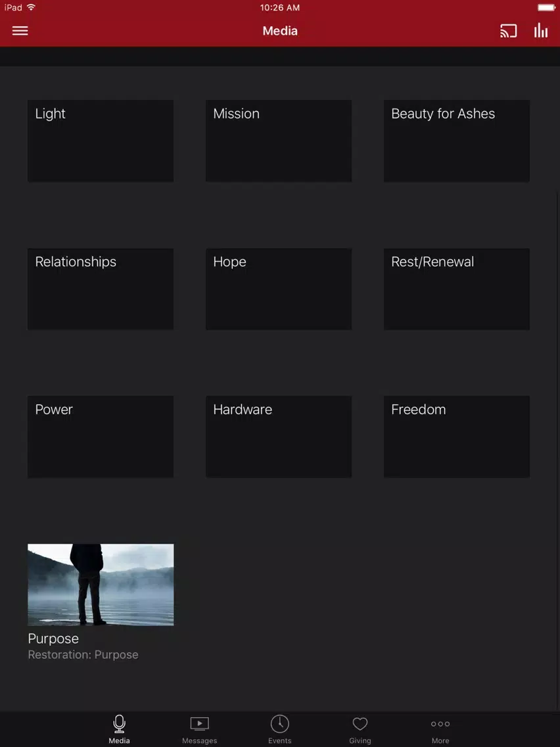Tap the Cast screen icon

(x=508, y=31)
